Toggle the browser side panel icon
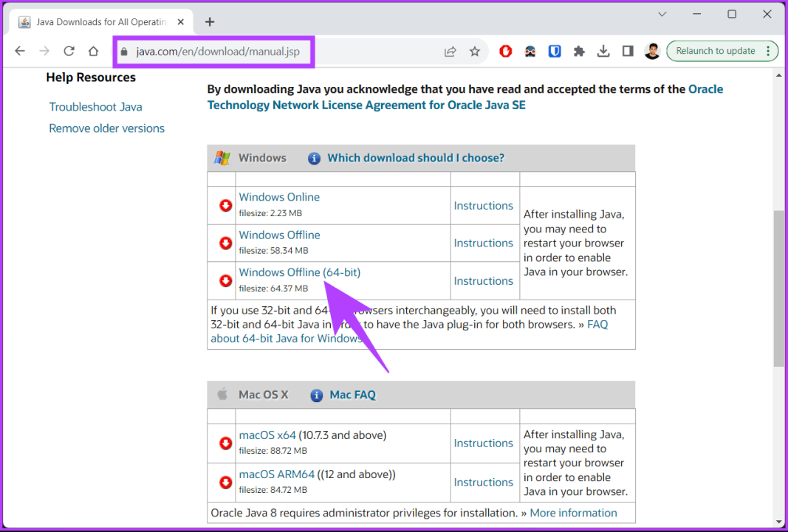Viewport: 788px width, 532px height. (x=628, y=51)
